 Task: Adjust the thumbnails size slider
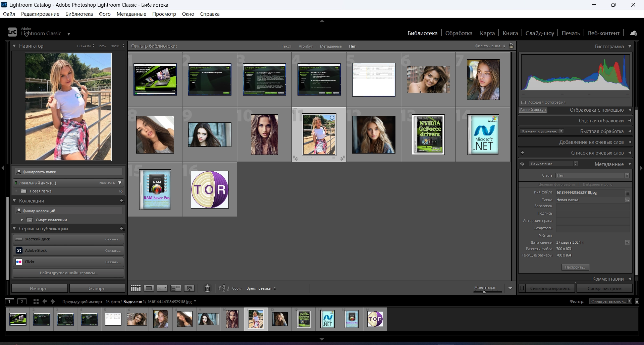[484, 292]
